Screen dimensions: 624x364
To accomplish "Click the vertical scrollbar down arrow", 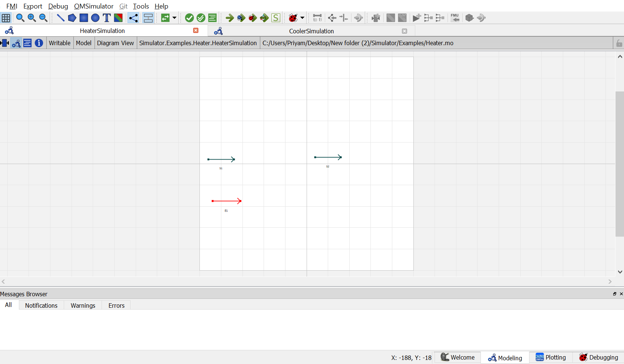I will pos(620,272).
